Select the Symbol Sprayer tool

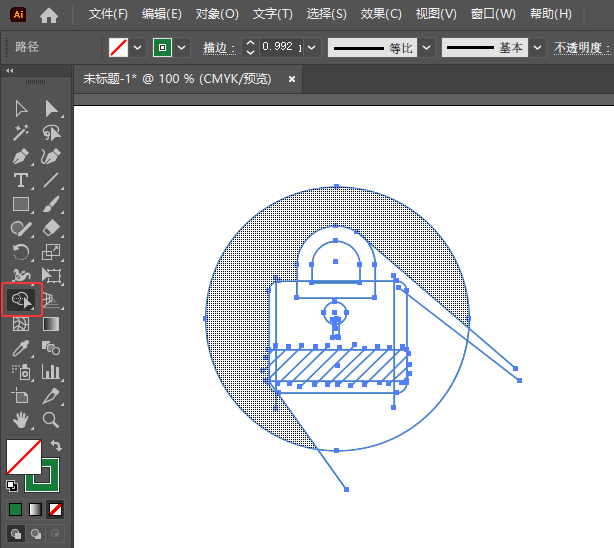coord(21,372)
